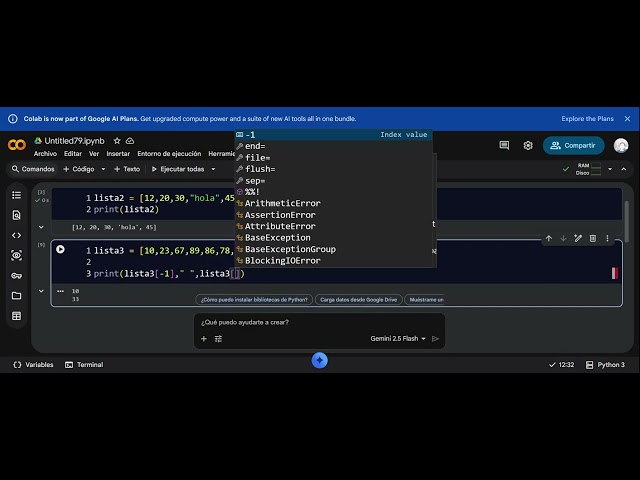The image size is (640, 480).
Task: Select ArithmeticError autocomplete suggestion
Action: point(333,203)
